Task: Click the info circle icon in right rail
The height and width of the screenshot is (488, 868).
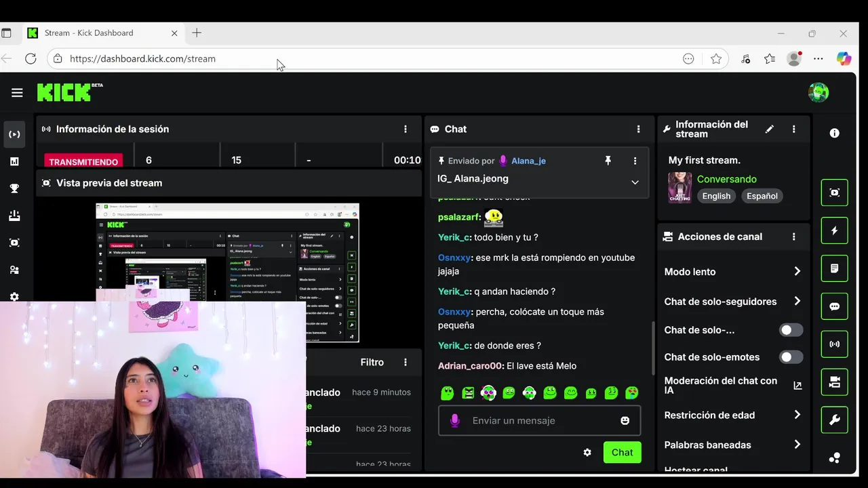Action: point(835,134)
